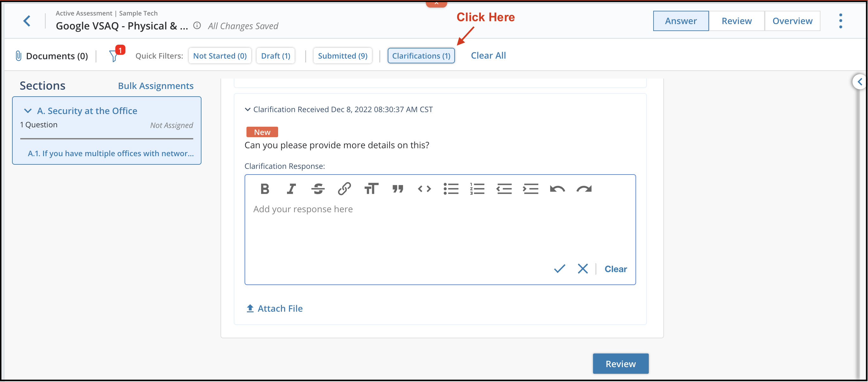The image size is (868, 382).
Task: Insert a hyperlink in response
Action: (x=344, y=189)
